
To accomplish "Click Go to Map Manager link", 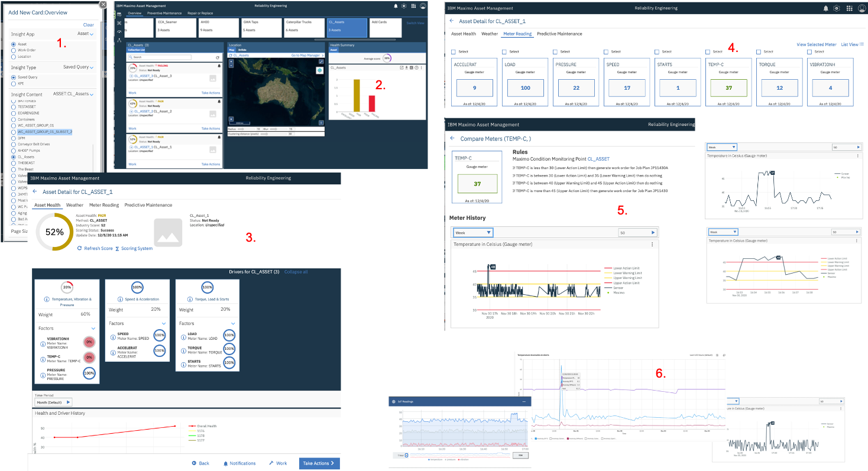I will pos(306,55).
